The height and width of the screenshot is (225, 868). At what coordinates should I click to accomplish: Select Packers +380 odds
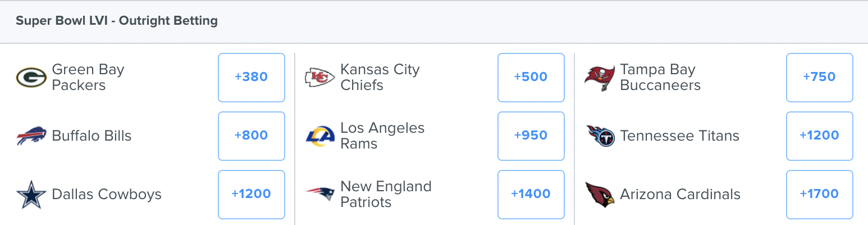pyautogui.click(x=252, y=78)
